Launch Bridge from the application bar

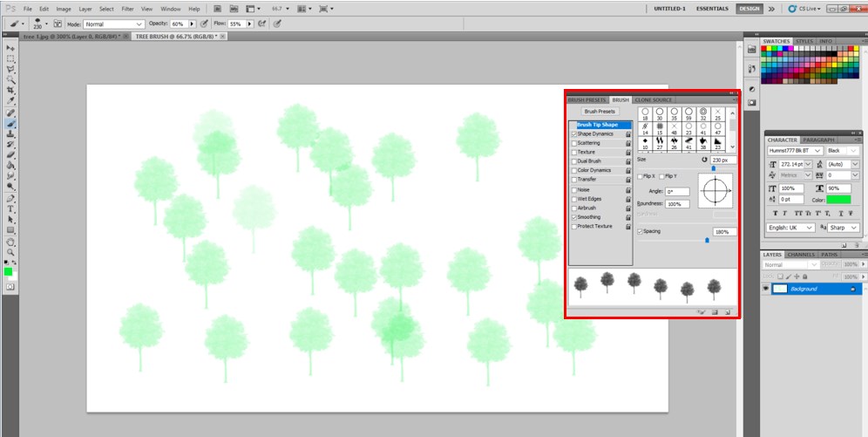[218, 9]
